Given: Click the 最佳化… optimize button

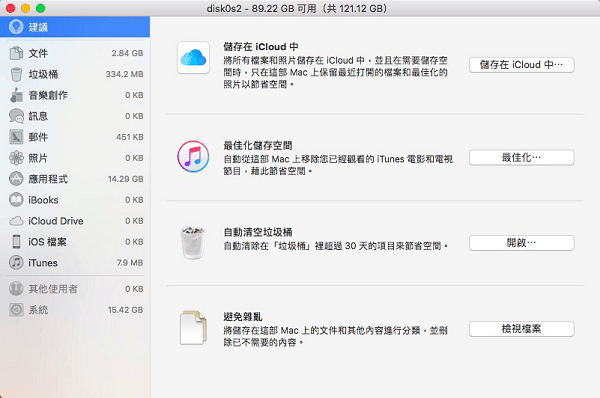Looking at the screenshot, I should tap(522, 157).
